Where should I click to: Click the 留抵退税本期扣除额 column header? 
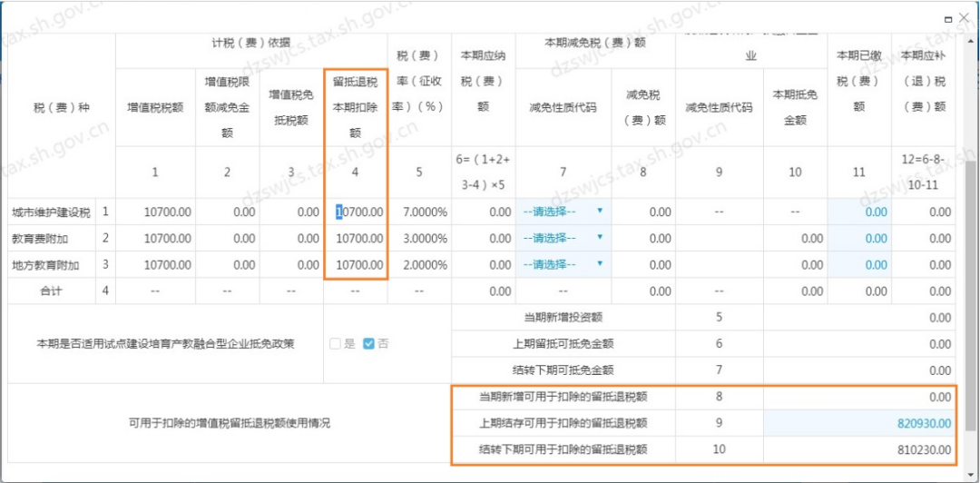click(355, 106)
